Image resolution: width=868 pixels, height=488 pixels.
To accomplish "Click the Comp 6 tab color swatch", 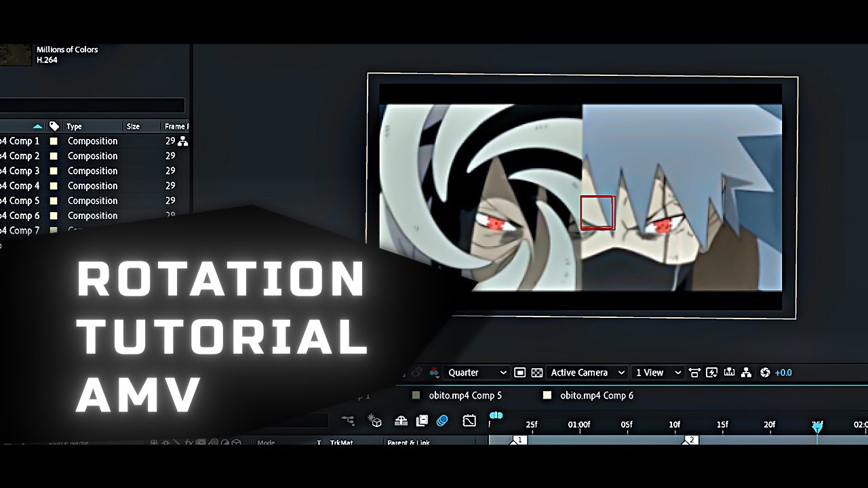I will tap(547, 395).
